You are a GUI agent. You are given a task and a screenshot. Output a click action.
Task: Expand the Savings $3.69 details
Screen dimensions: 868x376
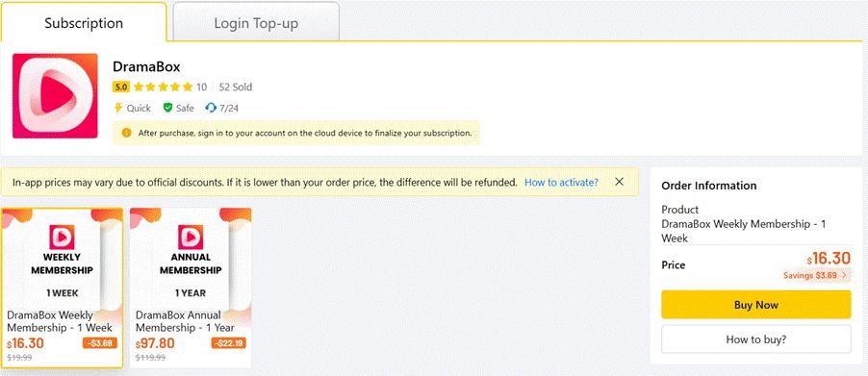(817, 275)
